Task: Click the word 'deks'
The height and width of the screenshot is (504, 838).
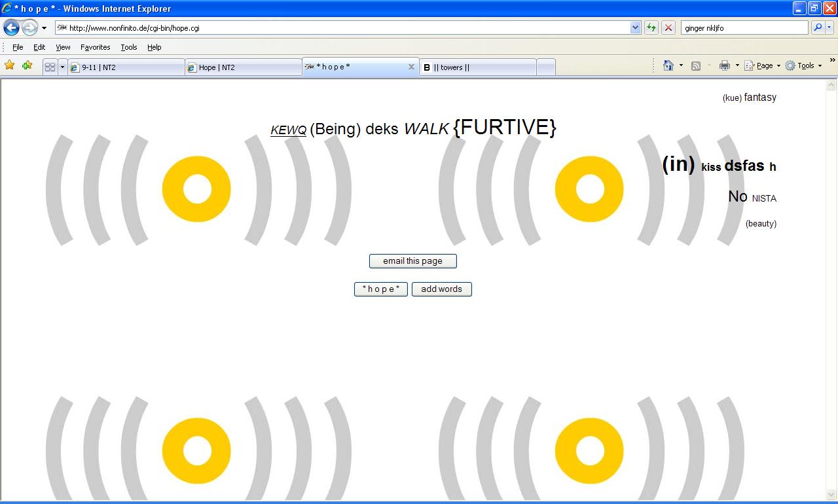Action: click(x=382, y=129)
